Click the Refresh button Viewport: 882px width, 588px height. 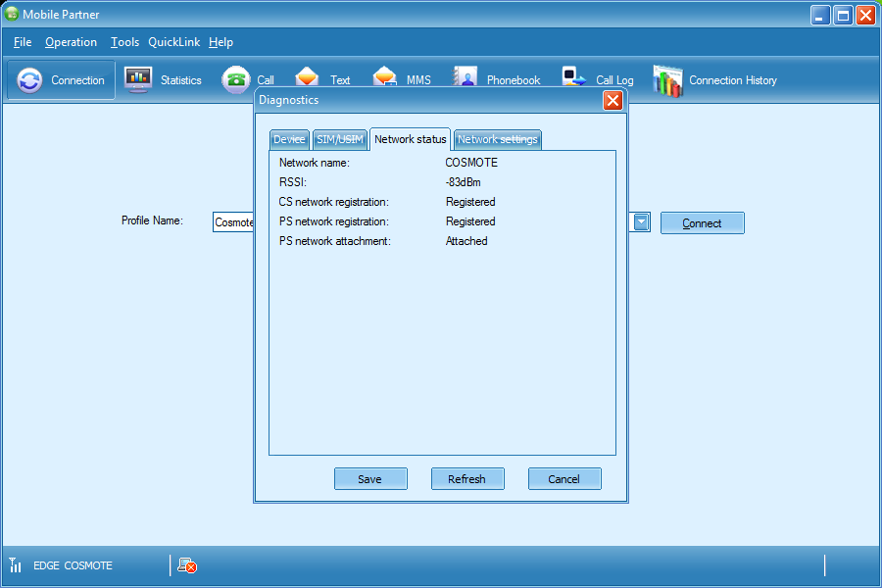click(467, 479)
